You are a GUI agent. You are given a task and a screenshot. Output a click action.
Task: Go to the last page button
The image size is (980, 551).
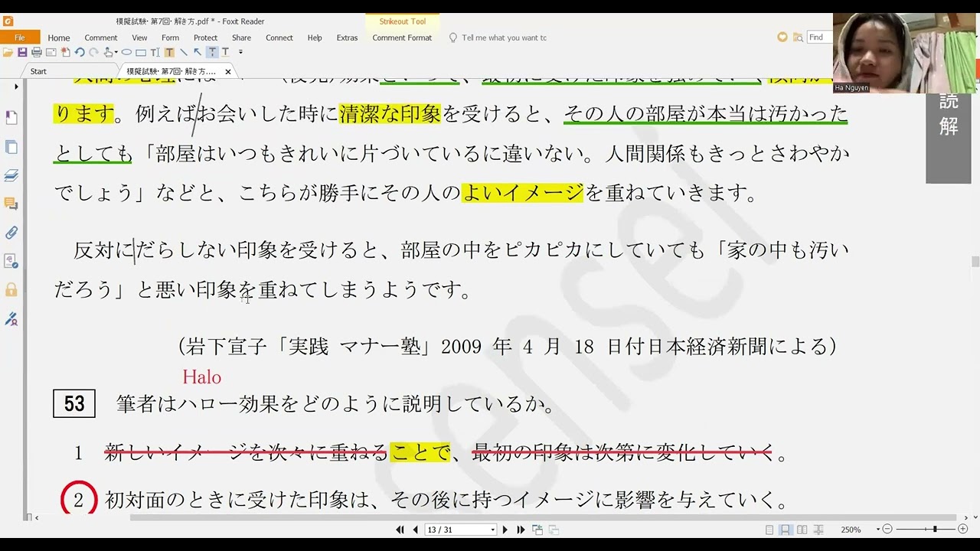tap(521, 530)
